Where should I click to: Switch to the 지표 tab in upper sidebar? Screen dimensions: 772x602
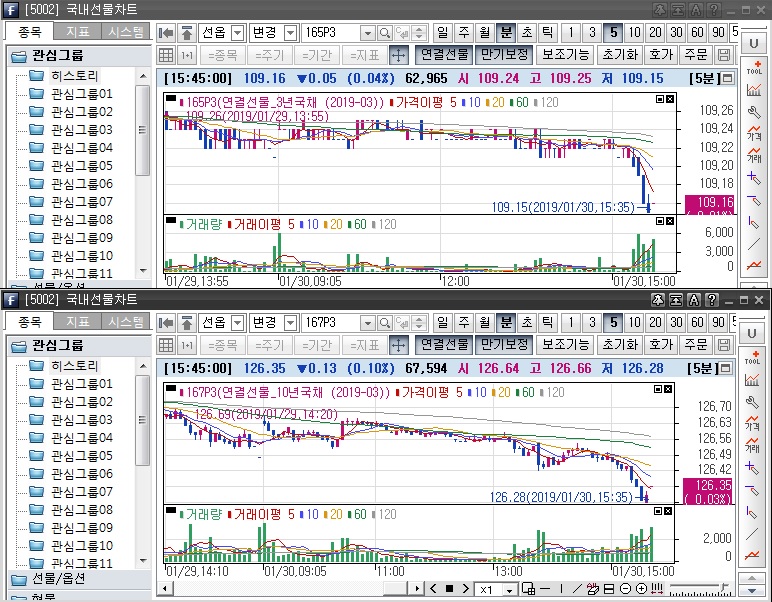click(79, 32)
